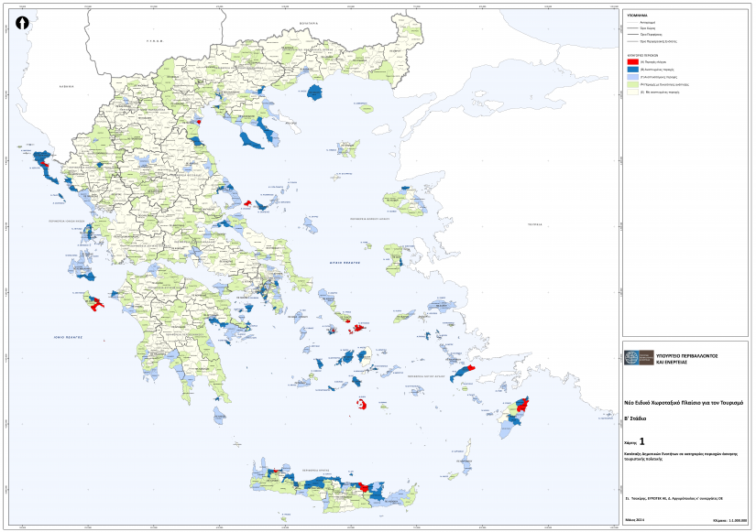Click the ΚΑΤΗΓΟΡΙΕΣ ΠΕΡΙΟΧΩΝ legend heading
This screenshot has width=756, height=532.
[x=642, y=54]
